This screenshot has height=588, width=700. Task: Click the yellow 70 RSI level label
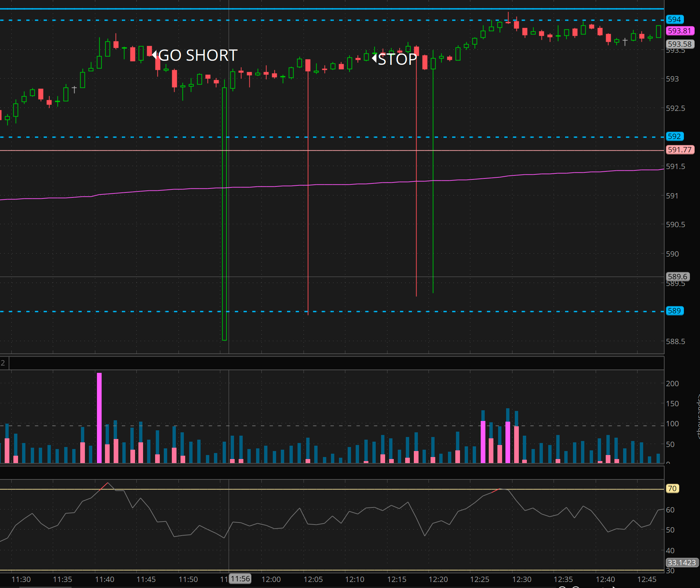(672, 488)
